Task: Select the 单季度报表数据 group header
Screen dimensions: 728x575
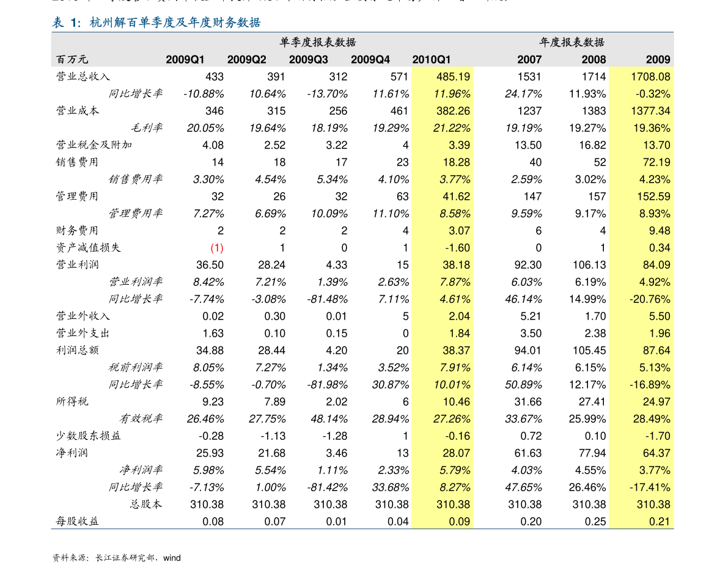Action: 318,42
